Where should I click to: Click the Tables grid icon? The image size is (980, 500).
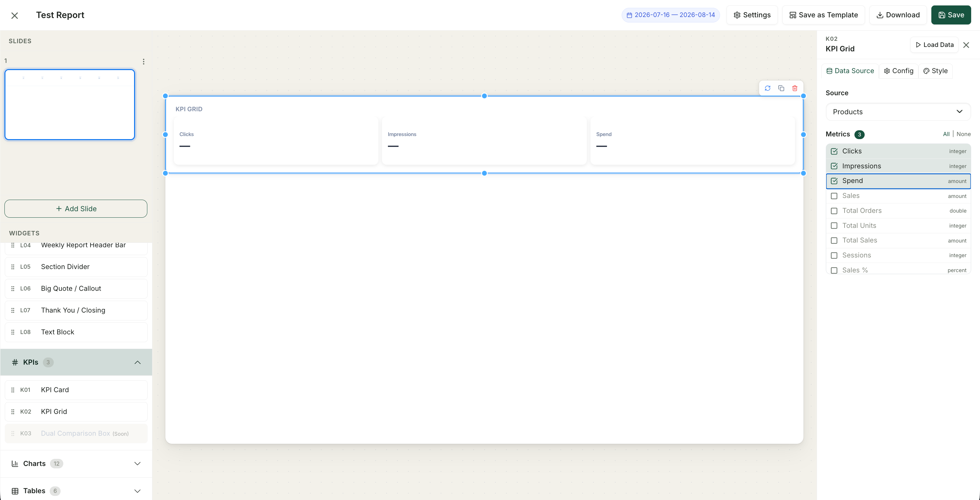click(x=15, y=491)
